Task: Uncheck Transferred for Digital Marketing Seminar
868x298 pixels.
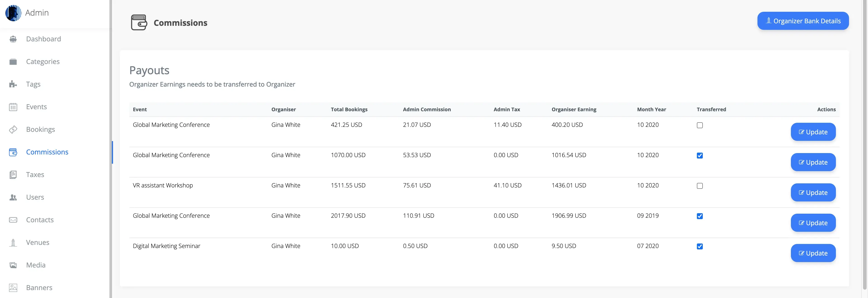Action: 700,246
